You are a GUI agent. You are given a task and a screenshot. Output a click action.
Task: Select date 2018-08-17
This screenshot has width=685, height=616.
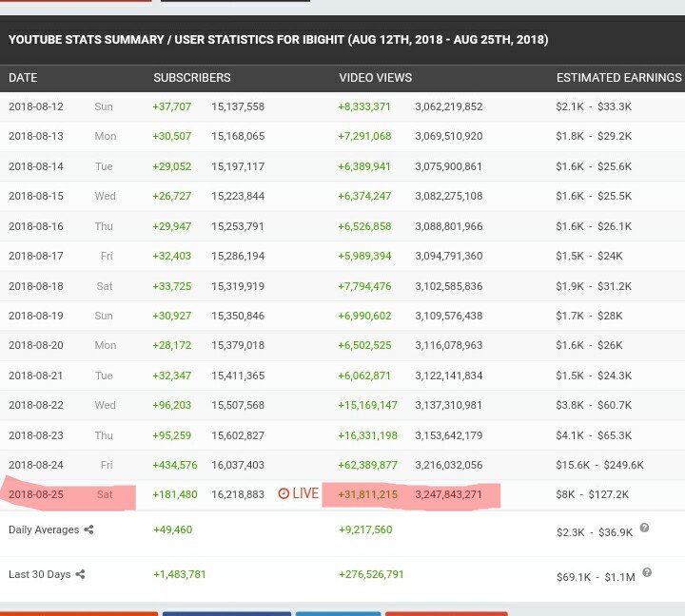(x=36, y=256)
